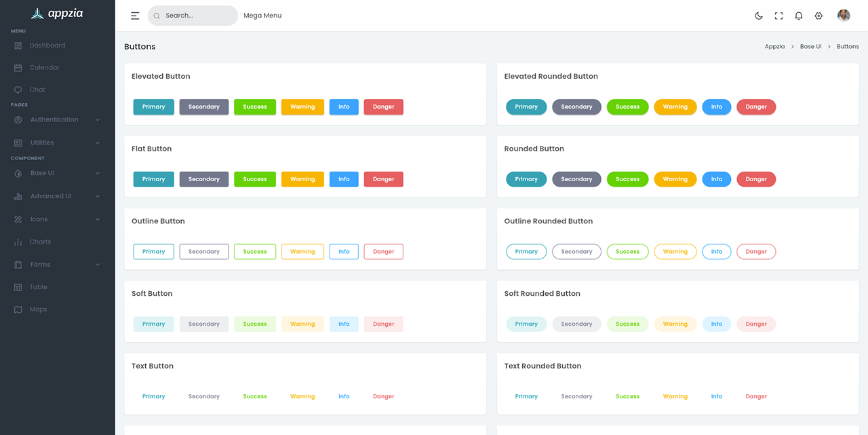This screenshot has height=435, width=868.
Task: Open the Table page
Action: coord(37,286)
